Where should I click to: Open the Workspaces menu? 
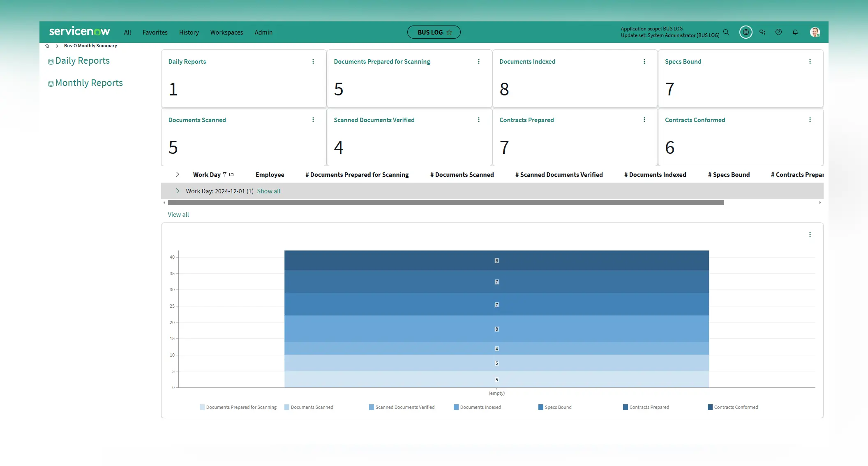(x=226, y=32)
